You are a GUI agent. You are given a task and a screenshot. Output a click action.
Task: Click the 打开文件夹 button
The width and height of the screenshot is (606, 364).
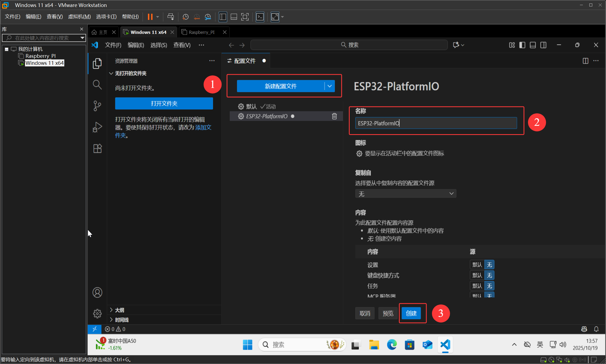click(164, 104)
